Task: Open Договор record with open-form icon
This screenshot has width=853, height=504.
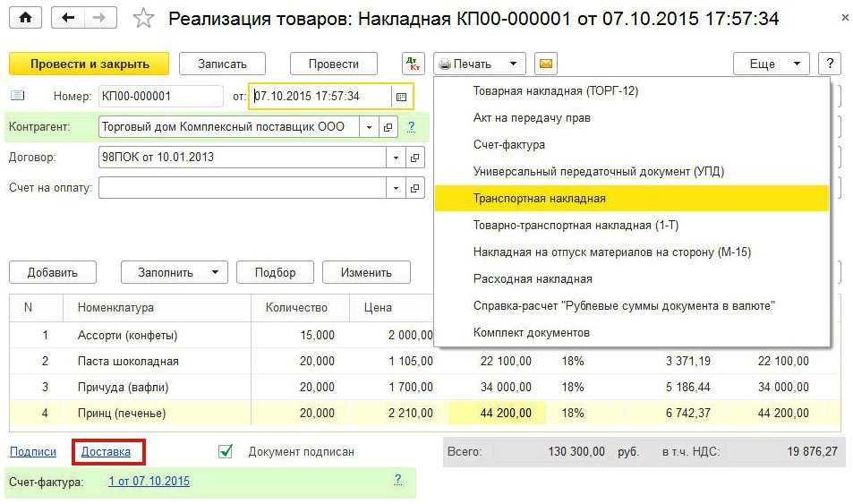Action: [x=414, y=158]
